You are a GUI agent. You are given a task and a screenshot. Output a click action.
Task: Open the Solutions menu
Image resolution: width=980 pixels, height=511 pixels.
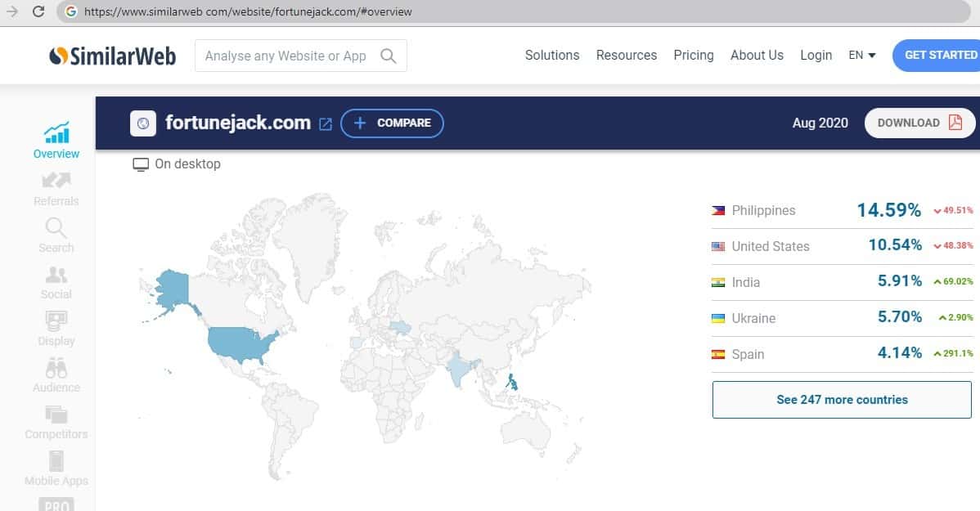point(552,55)
